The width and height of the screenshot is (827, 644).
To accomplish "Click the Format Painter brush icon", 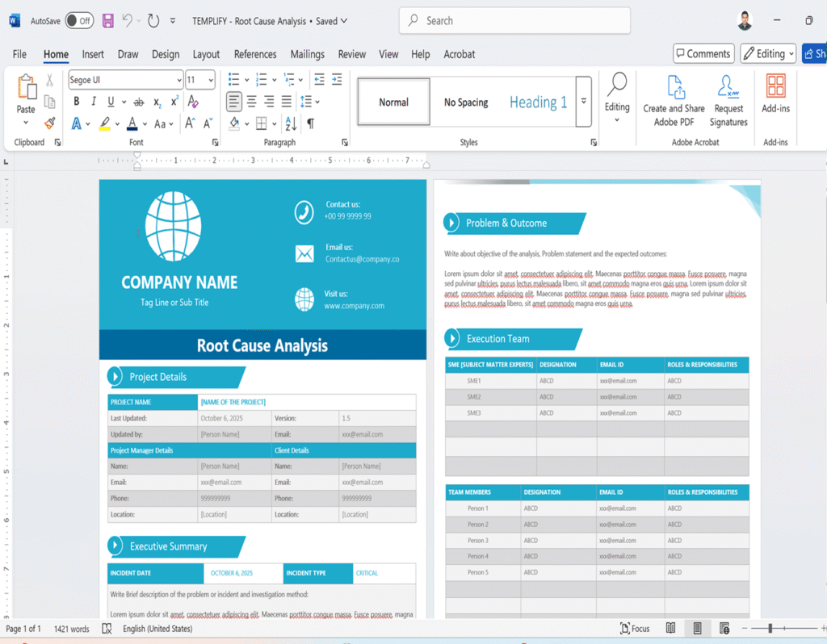I will coord(50,123).
